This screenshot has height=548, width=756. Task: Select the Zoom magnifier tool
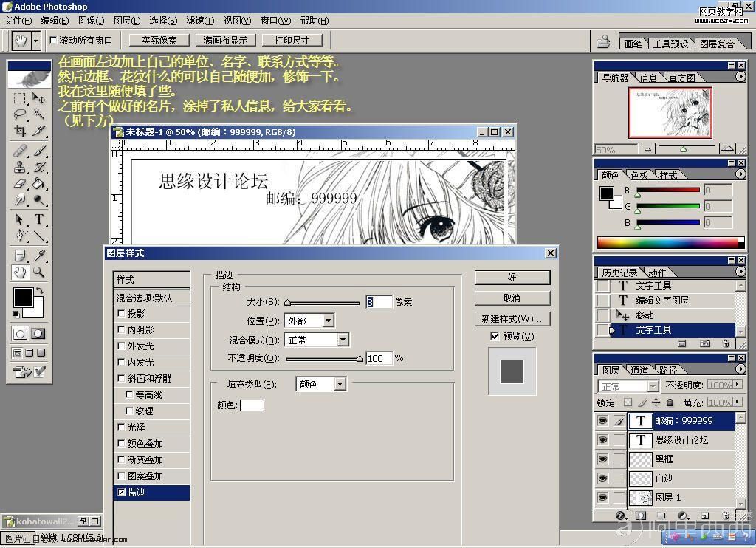[39, 272]
